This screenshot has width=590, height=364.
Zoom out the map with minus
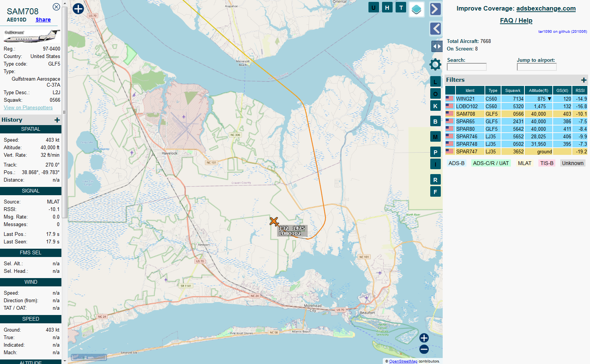click(x=424, y=349)
